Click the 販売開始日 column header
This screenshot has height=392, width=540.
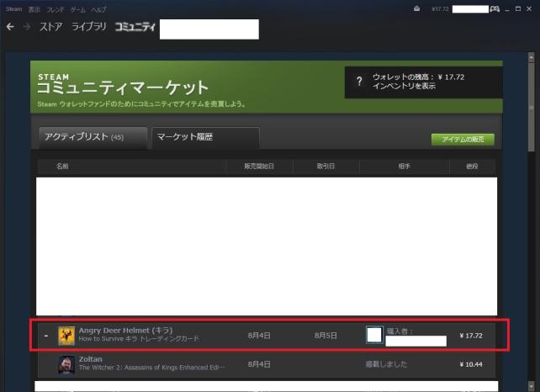259,167
